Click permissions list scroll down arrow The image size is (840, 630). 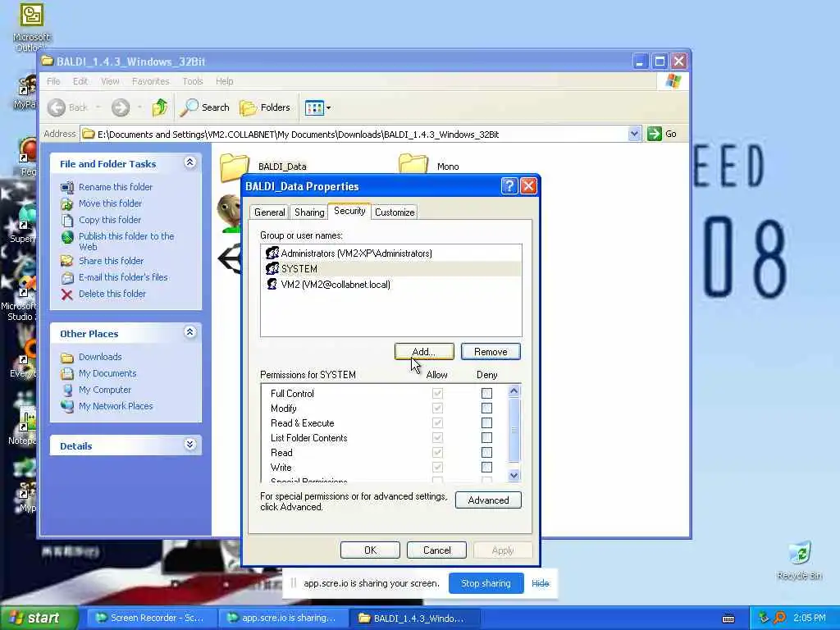click(514, 475)
